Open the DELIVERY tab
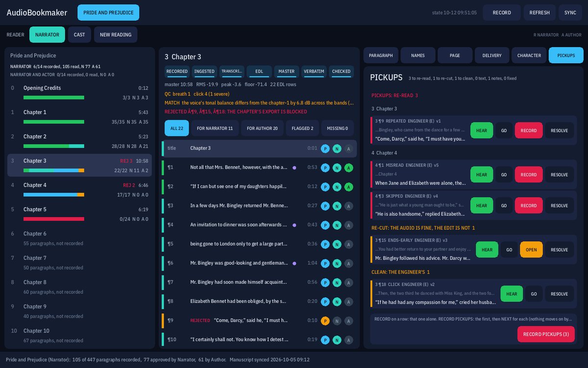This screenshot has height=368, width=588. pyautogui.click(x=492, y=55)
